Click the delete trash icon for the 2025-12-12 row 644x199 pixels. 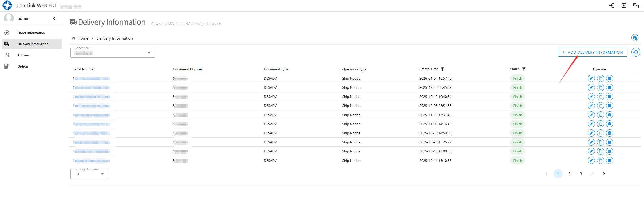[609, 97]
